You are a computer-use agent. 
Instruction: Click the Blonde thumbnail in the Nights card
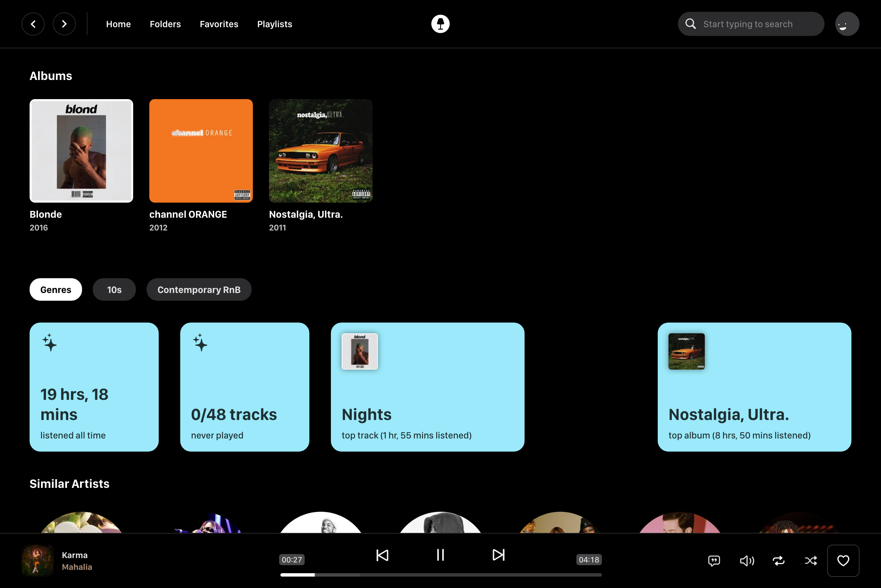(x=360, y=351)
